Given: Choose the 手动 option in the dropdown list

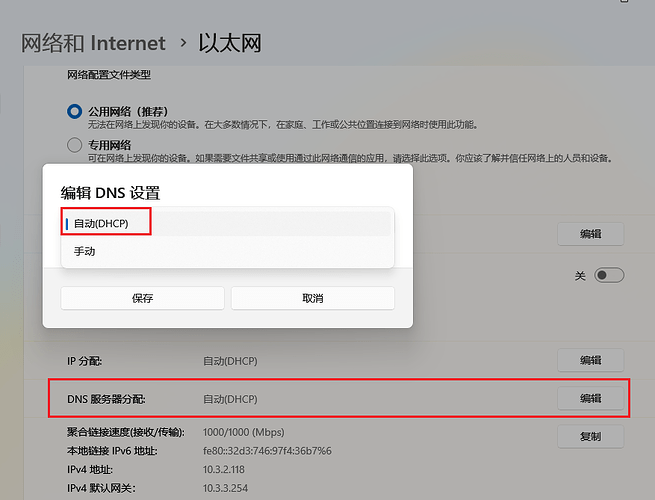Looking at the screenshot, I should point(85,251).
